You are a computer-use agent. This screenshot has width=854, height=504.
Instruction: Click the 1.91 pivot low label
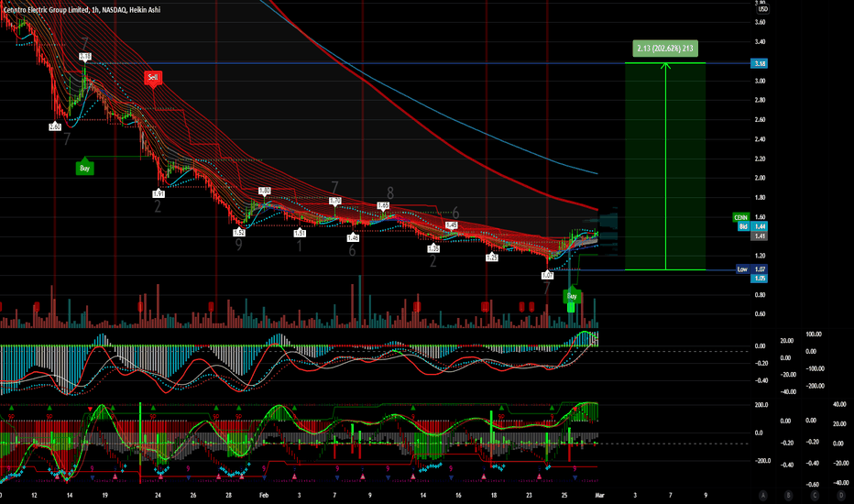[x=159, y=193]
